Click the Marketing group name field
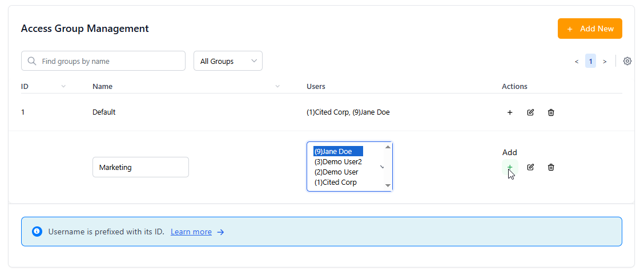Viewport: 644px width, 276px height. [140, 167]
